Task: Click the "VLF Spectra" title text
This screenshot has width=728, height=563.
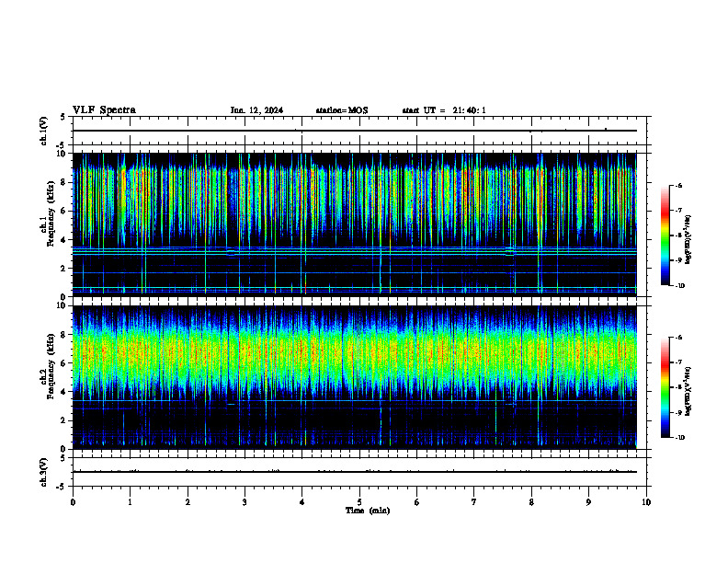Action: coord(104,110)
